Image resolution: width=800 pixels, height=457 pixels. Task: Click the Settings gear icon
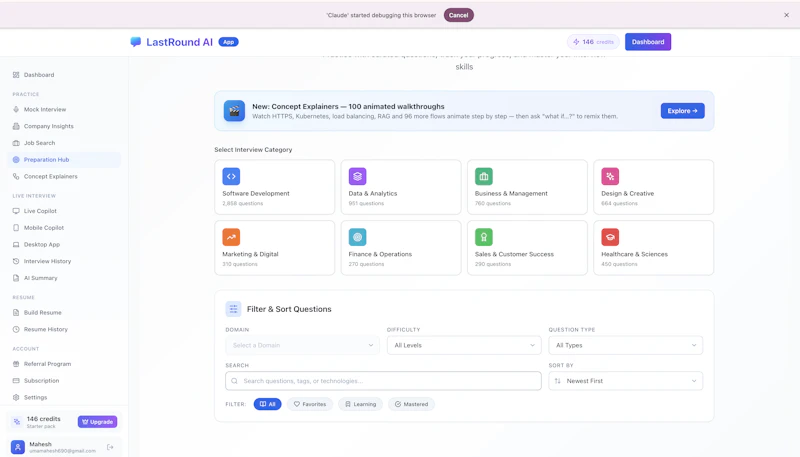pos(16,397)
